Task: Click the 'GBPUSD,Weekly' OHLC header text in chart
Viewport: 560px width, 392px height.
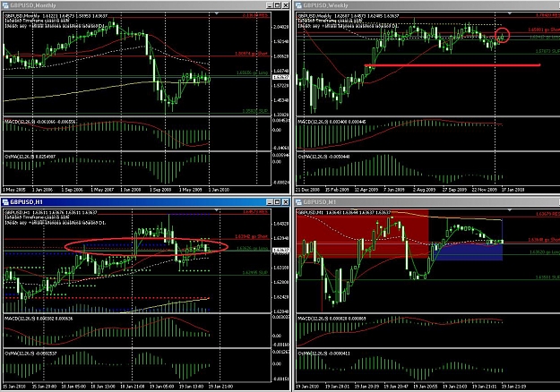Action: click(x=349, y=16)
